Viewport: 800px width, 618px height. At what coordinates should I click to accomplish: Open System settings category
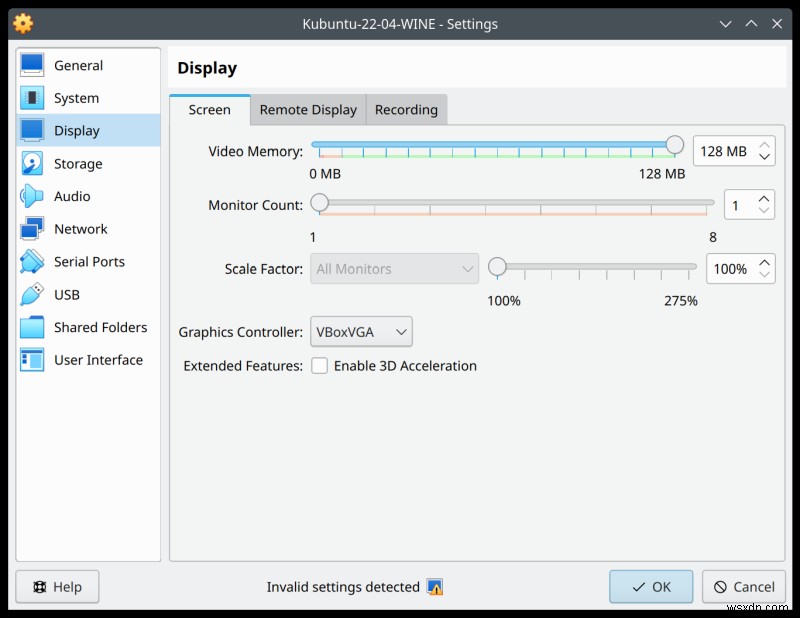88,98
